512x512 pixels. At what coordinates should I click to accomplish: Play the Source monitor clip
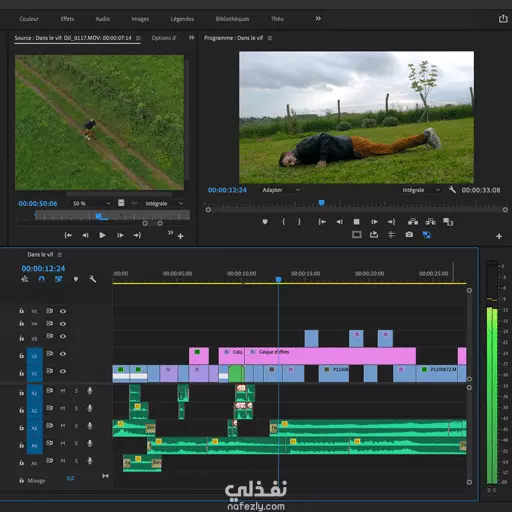(x=102, y=235)
